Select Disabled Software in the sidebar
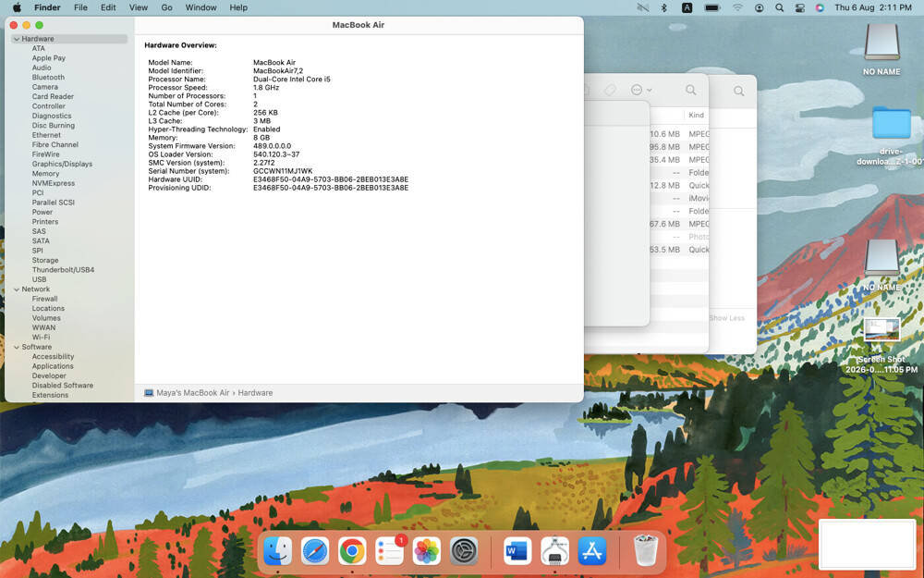924x578 pixels. click(63, 386)
